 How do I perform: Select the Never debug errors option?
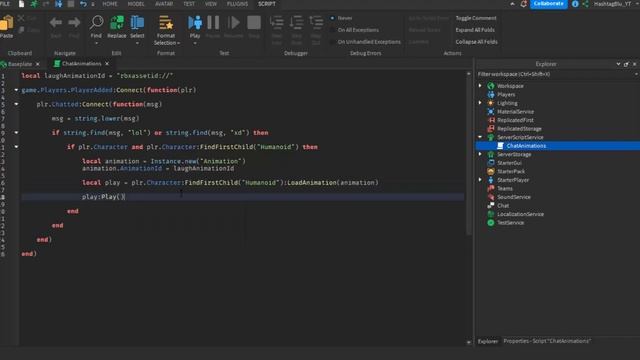341,18
